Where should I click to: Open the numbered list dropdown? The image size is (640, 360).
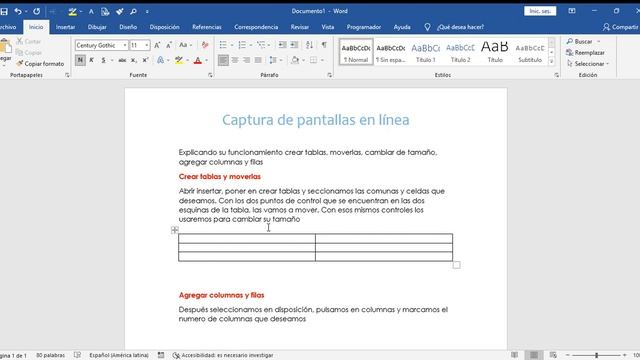point(250,45)
